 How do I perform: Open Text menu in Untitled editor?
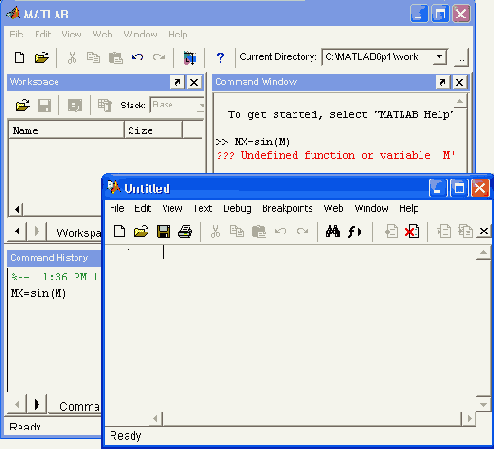click(x=203, y=208)
